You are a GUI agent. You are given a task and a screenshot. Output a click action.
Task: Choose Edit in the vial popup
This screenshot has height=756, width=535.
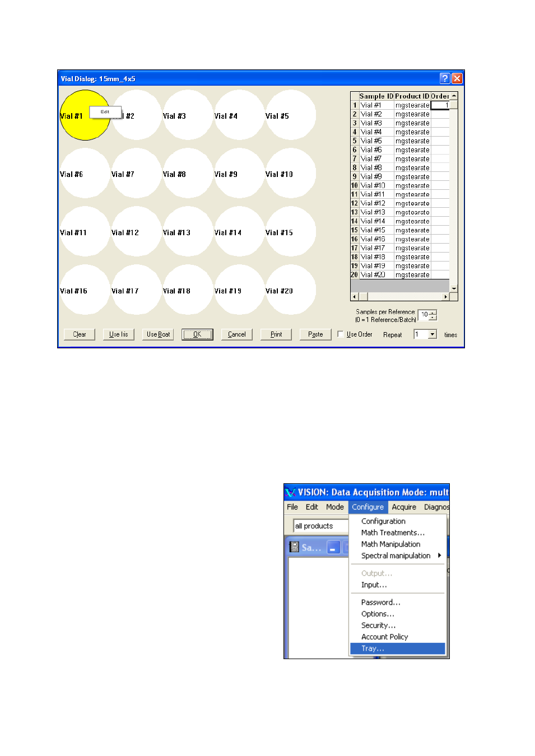pyautogui.click(x=105, y=112)
